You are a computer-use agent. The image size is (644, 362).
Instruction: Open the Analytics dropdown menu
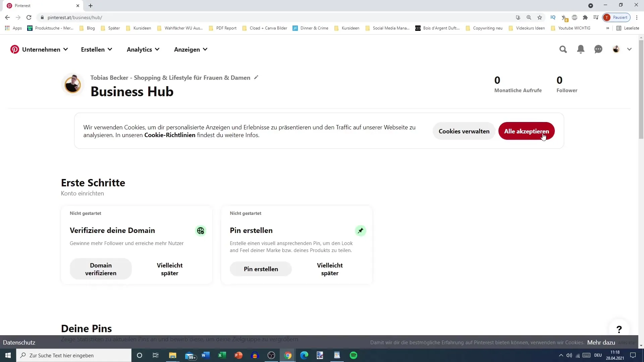[x=143, y=50]
